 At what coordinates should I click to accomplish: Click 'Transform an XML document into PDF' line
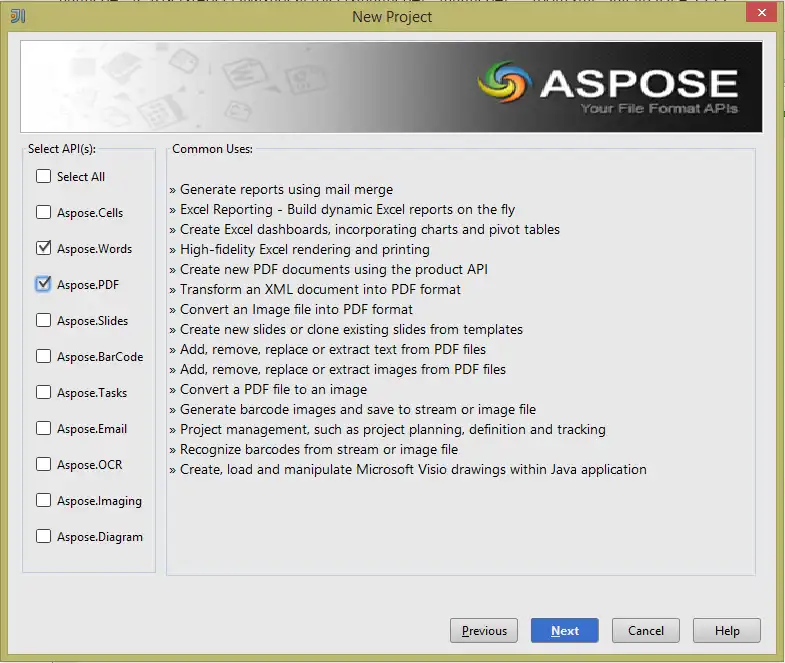tap(315, 290)
